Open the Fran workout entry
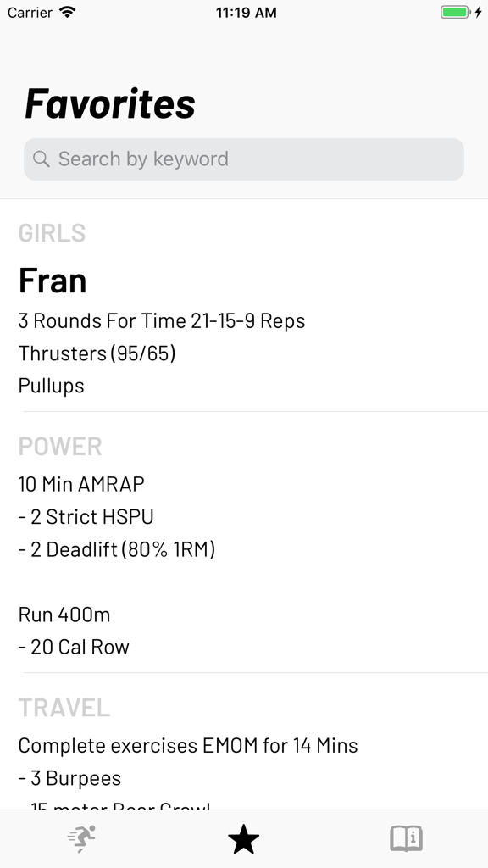 click(x=53, y=280)
